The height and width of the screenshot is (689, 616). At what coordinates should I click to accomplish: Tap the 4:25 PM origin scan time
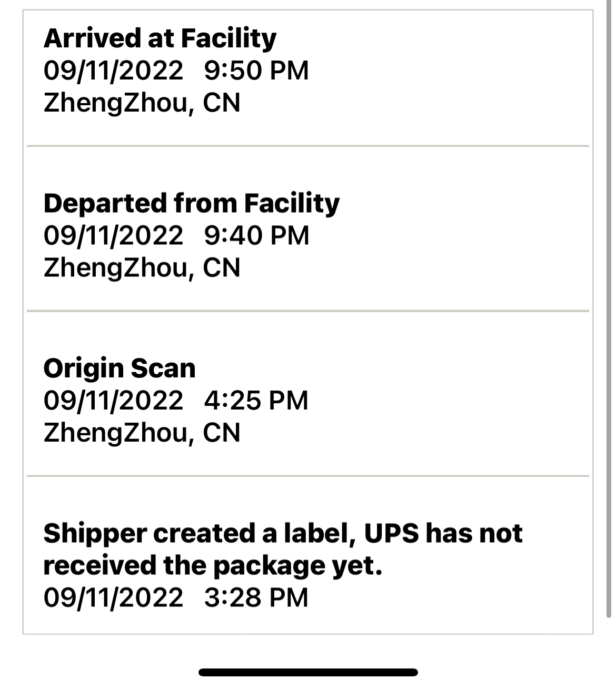click(256, 401)
